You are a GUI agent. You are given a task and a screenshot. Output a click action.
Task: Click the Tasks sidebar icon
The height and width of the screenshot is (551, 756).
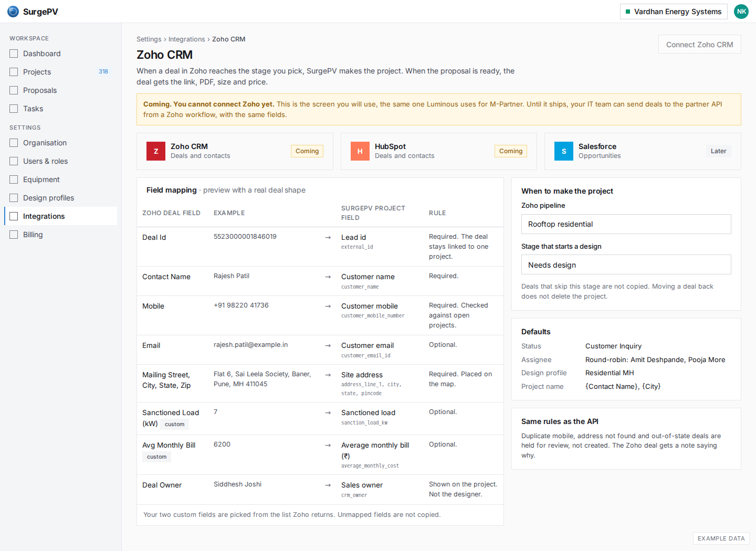point(14,109)
